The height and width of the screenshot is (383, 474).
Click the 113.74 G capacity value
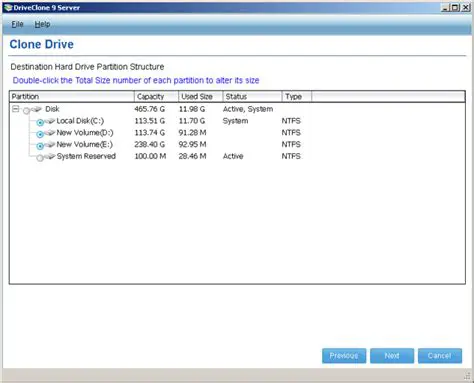149,132
